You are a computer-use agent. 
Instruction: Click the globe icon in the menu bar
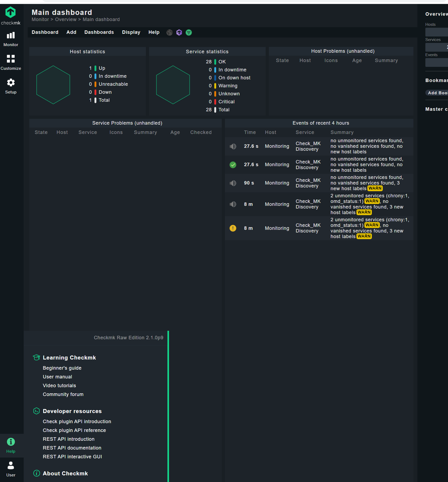(170, 32)
